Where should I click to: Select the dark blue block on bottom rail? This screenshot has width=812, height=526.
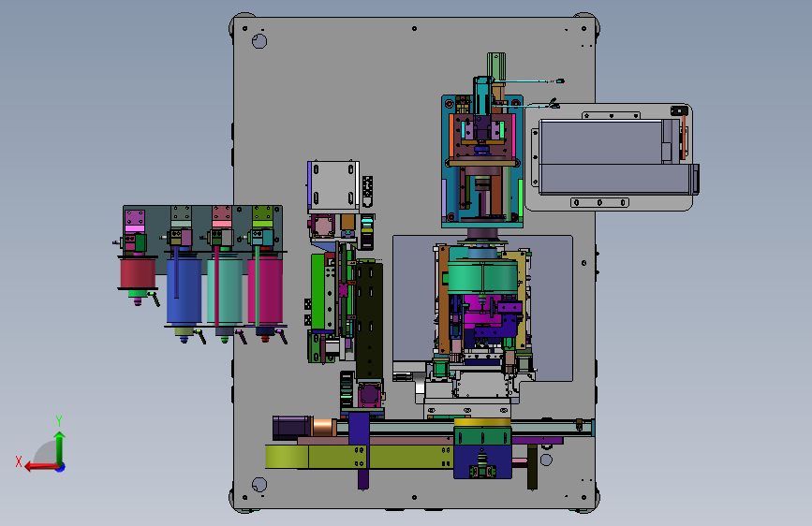click(482, 461)
